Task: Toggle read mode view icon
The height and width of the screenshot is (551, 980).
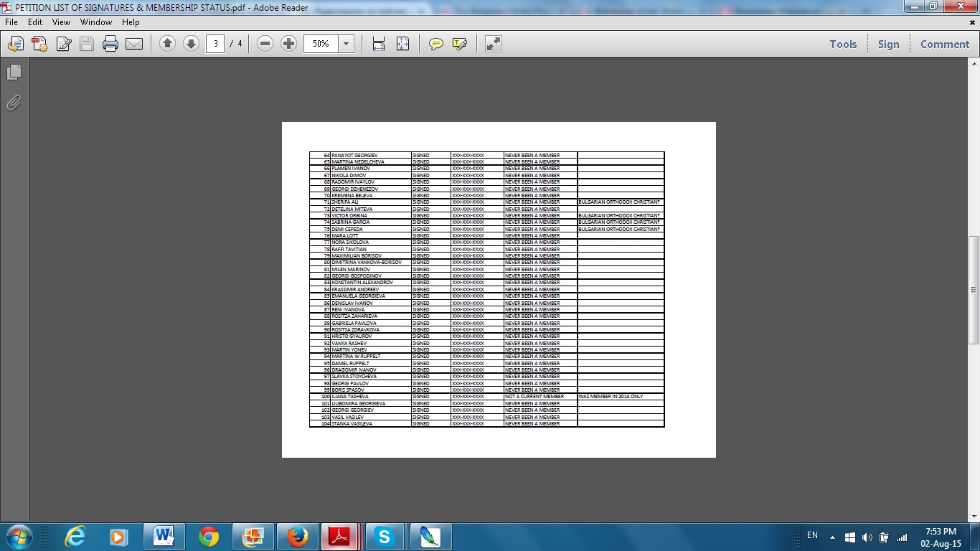Action: click(493, 44)
